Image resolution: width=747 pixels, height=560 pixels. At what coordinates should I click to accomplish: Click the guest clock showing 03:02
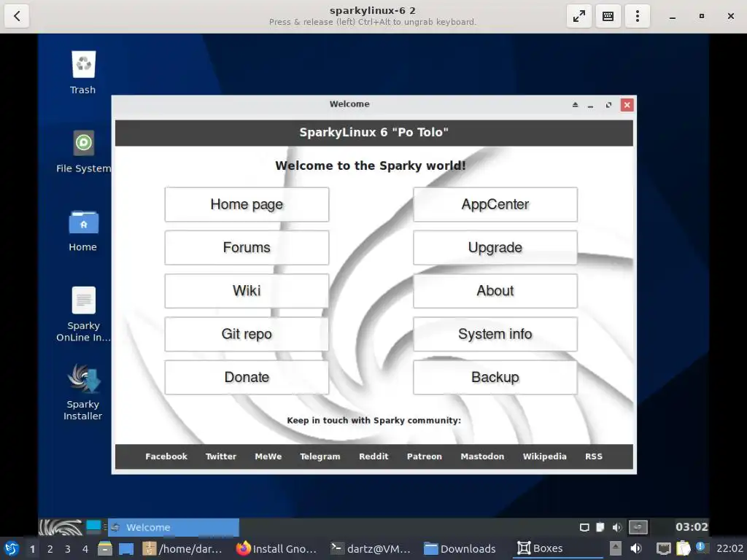point(692,527)
